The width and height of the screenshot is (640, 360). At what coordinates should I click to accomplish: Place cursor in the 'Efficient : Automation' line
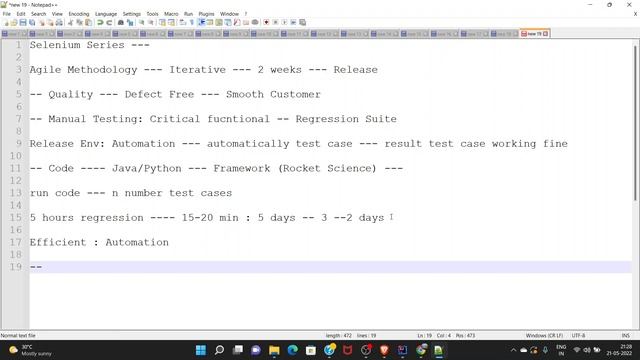pos(99,242)
